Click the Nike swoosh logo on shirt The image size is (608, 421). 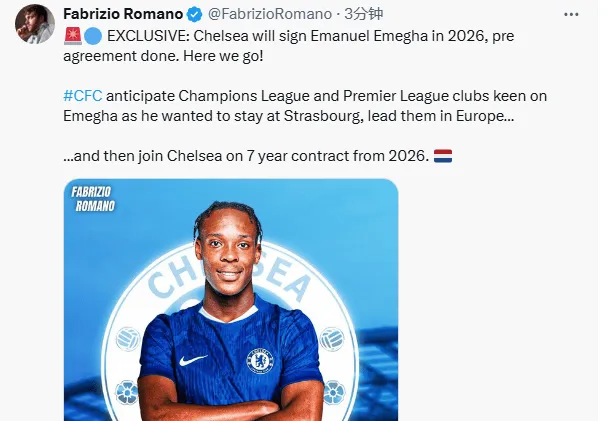click(x=193, y=359)
